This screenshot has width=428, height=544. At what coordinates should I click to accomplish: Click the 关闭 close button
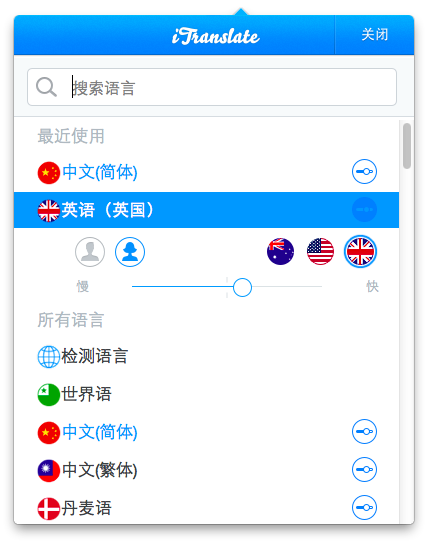pos(374,35)
